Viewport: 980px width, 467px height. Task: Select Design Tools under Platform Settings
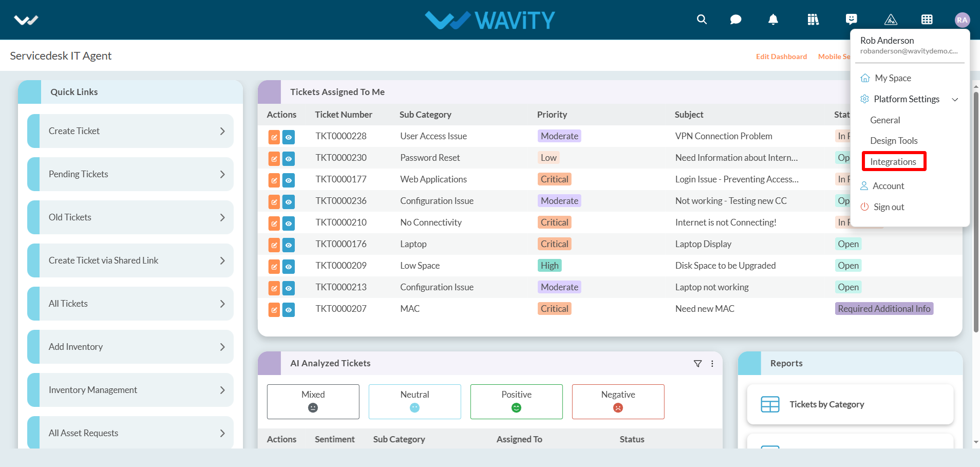894,141
